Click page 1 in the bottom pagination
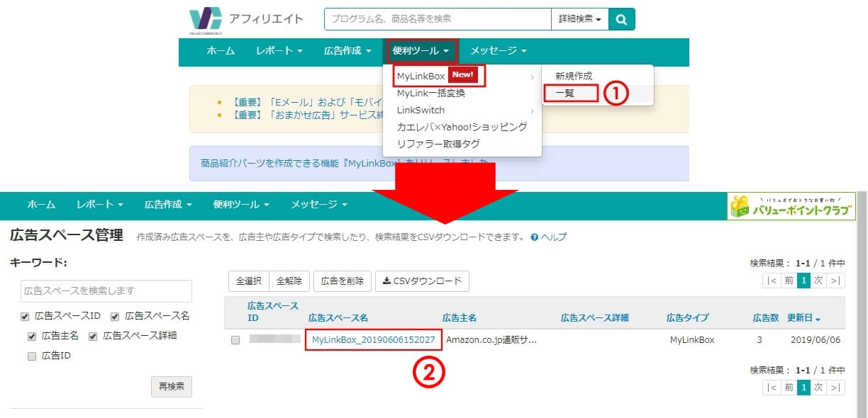868x418 pixels. (x=803, y=388)
